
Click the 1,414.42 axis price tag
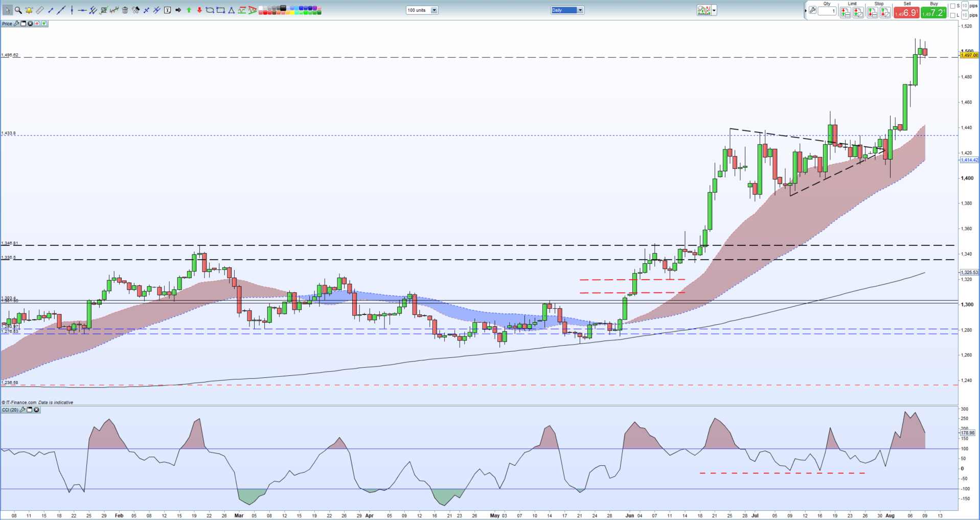969,160
